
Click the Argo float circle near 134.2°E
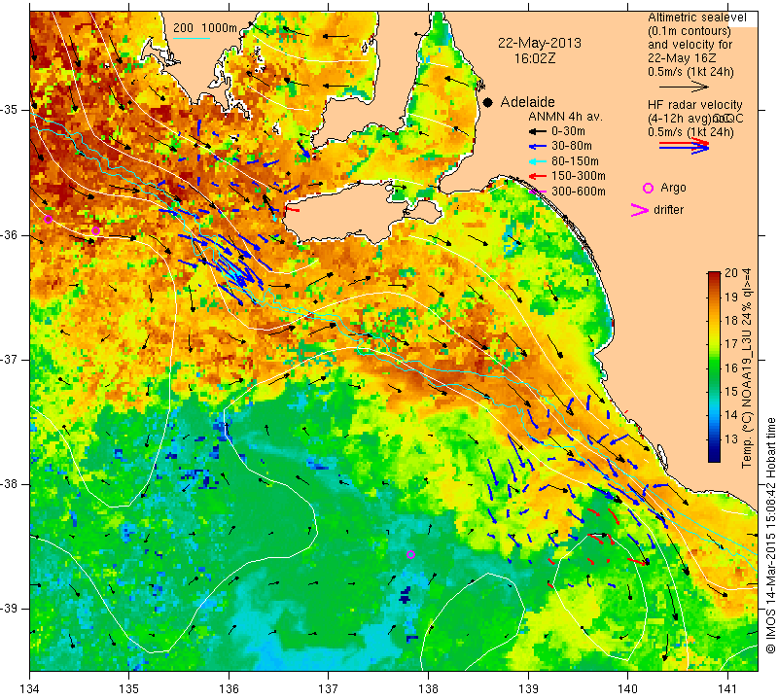click(48, 220)
